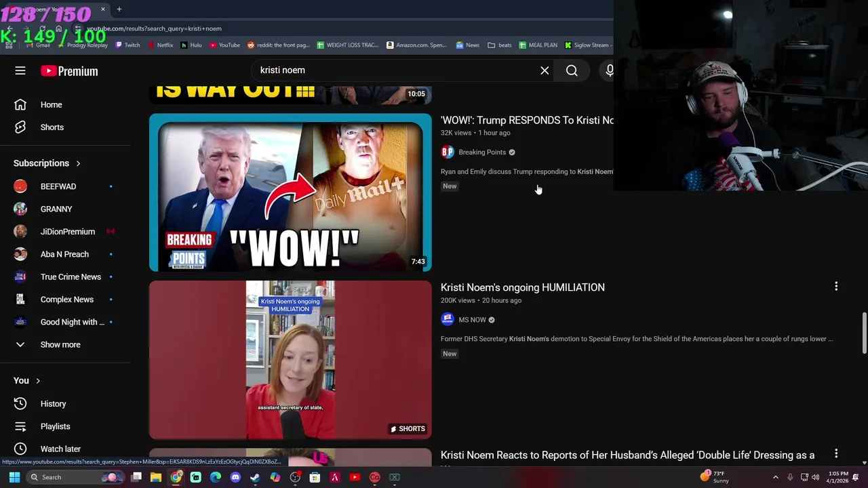Open Microsoft Store from taskbar
The width and height of the screenshot is (868, 488).
point(315,477)
